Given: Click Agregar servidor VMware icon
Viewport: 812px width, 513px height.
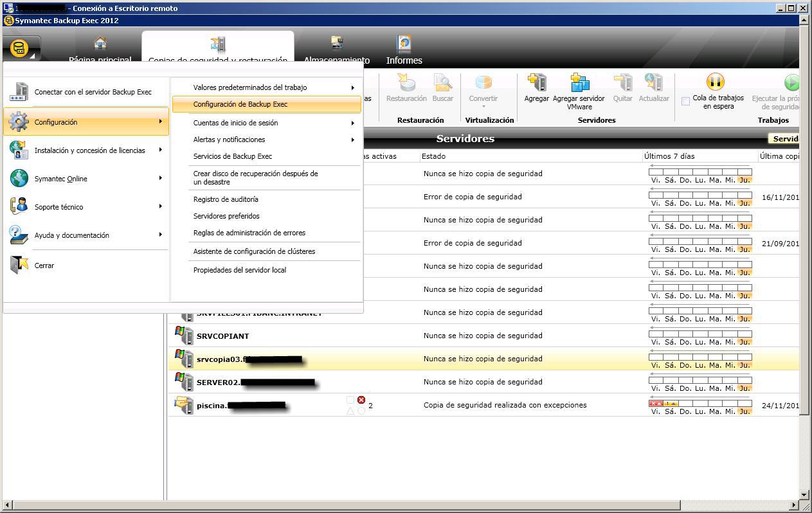Looking at the screenshot, I should coord(579,82).
